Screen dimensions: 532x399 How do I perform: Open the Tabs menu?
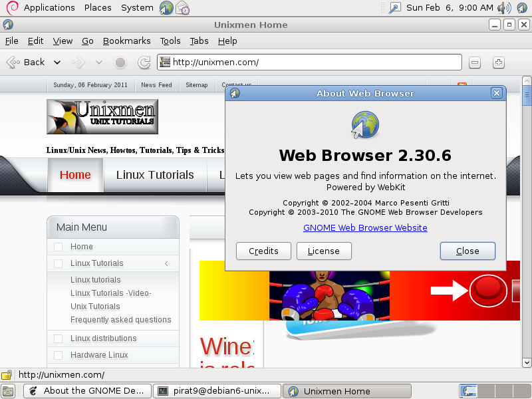click(199, 41)
